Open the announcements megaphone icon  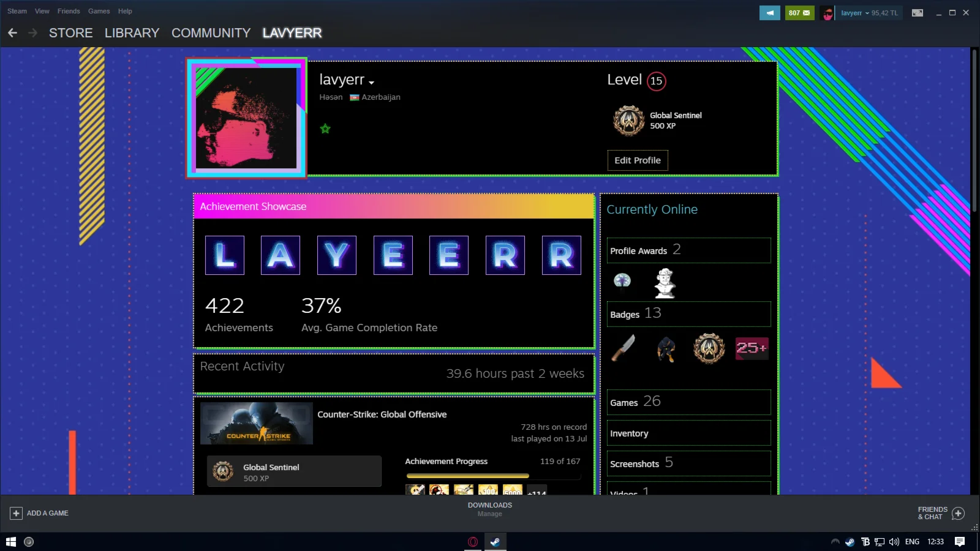click(770, 13)
